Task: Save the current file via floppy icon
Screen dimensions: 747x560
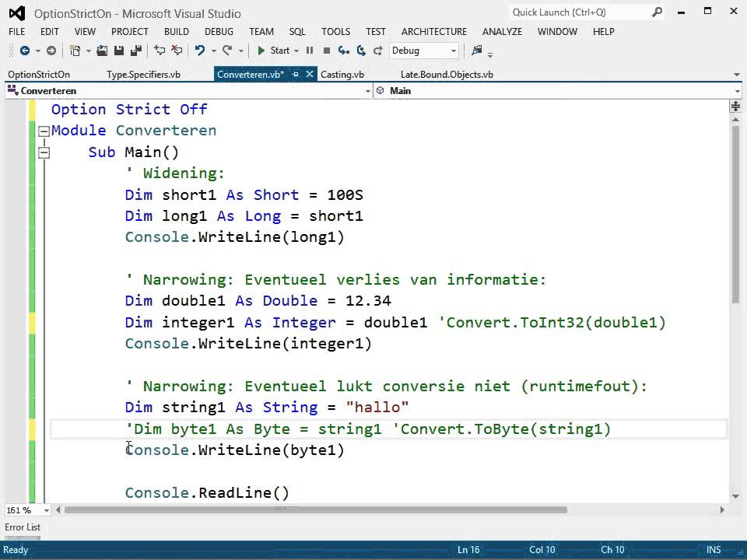Action: (119, 51)
